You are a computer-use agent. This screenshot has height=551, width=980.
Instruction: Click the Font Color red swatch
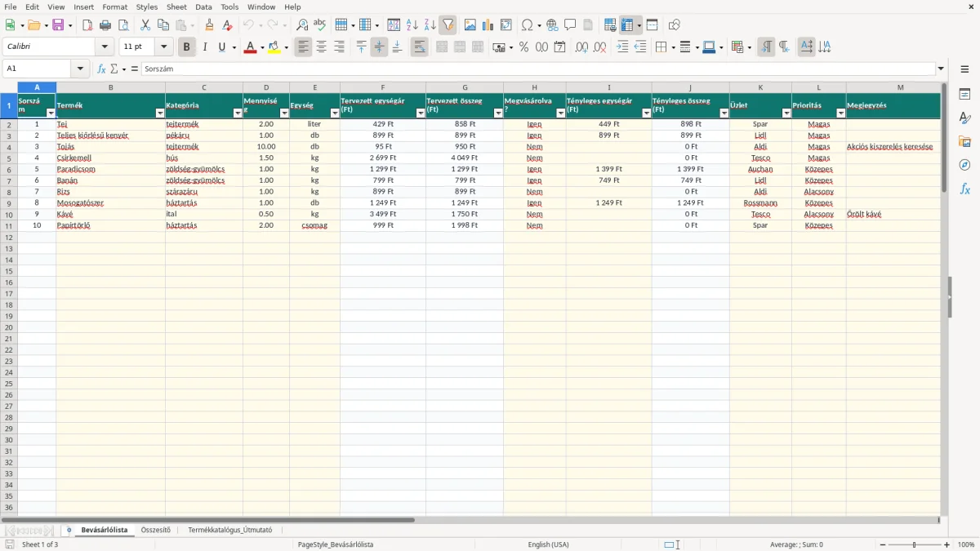pos(250,48)
